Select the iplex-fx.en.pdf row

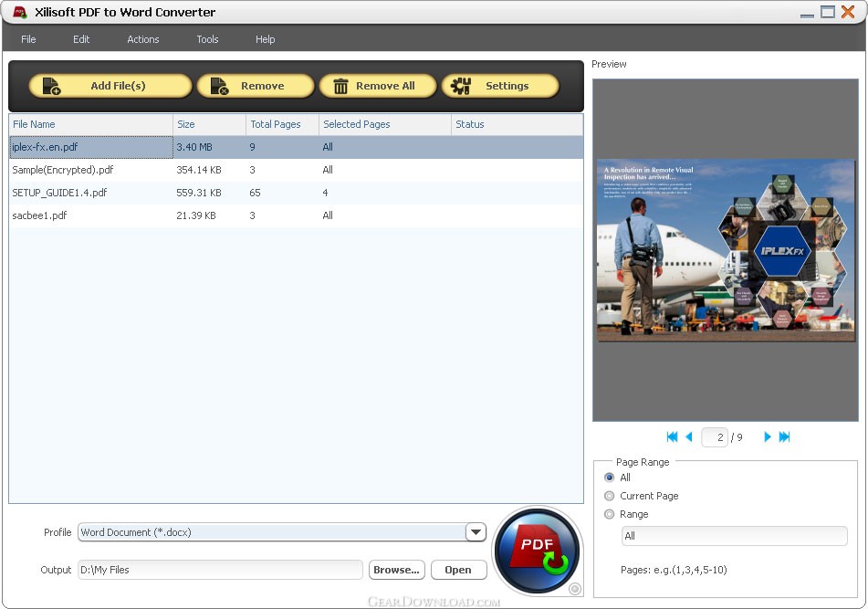[x=296, y=147]
